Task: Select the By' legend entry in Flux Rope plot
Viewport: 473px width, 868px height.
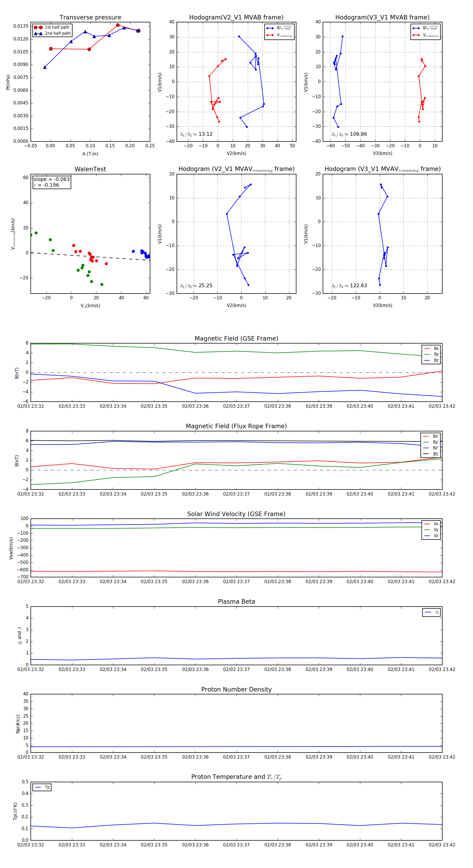Action: pyautogui.click(x=431, y=442)
